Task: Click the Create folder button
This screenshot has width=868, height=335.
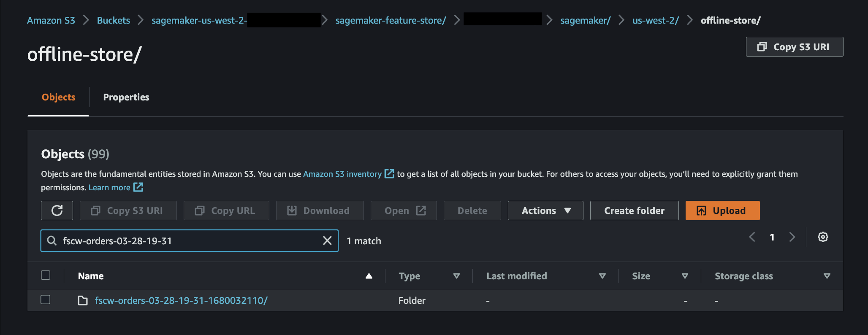Action: coord(635,211)
